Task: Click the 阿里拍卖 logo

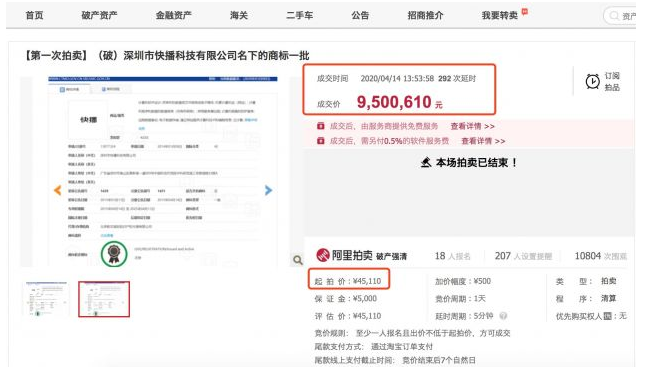Action: [344, 255]
